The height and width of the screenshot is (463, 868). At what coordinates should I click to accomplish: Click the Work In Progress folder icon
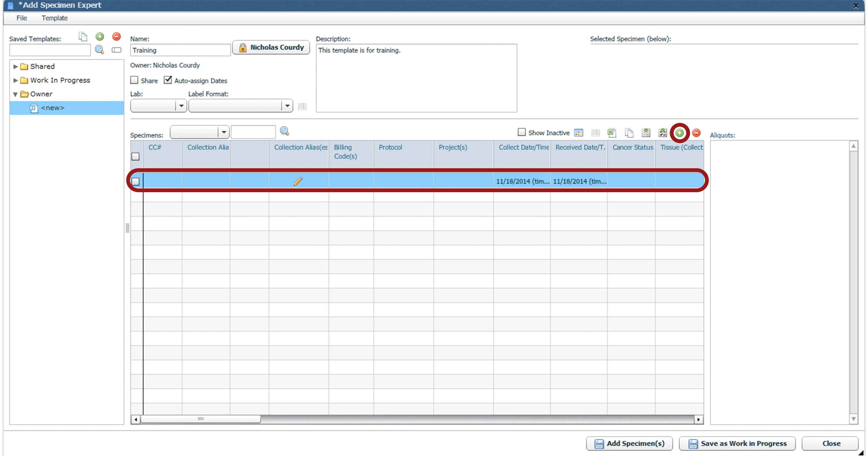24,80
